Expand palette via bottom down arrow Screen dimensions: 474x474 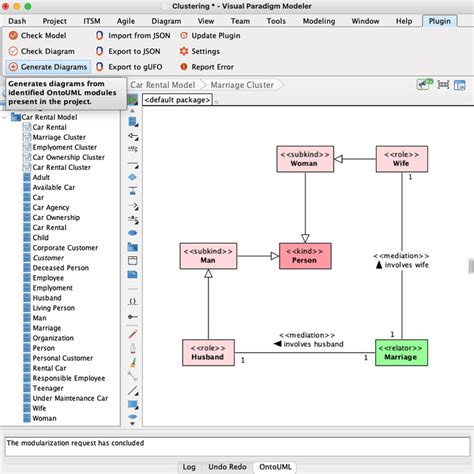[132, 424]
